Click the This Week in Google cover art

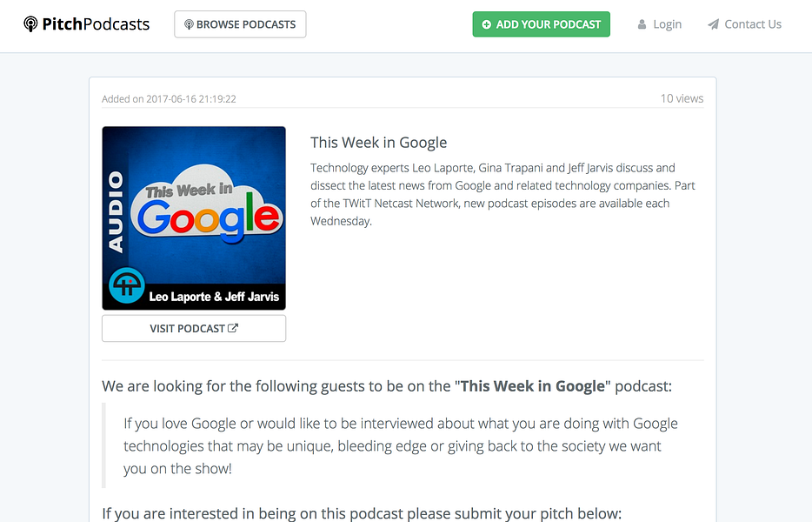click(194, 218)
